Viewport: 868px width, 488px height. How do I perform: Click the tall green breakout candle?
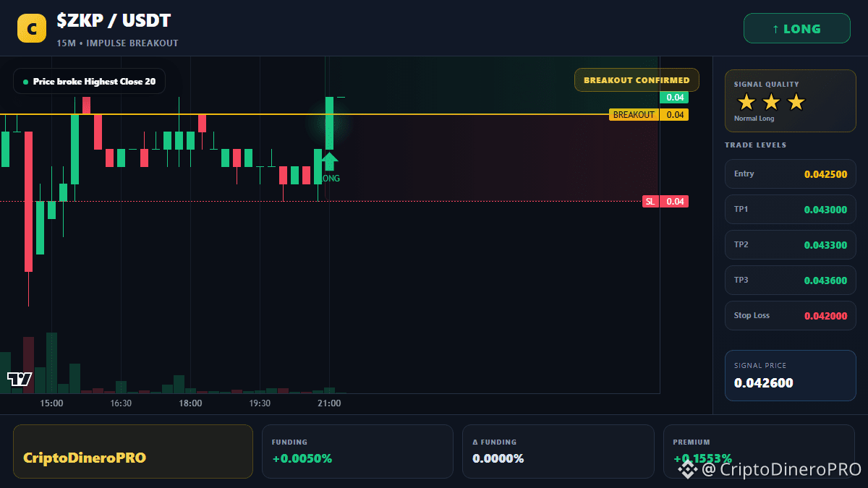[x=329, y=123]
